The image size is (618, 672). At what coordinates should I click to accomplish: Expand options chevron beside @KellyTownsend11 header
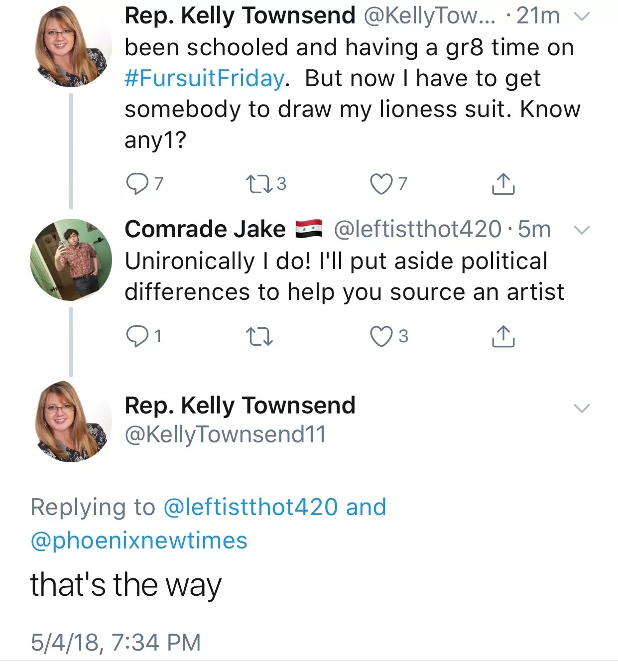point(582,408)
